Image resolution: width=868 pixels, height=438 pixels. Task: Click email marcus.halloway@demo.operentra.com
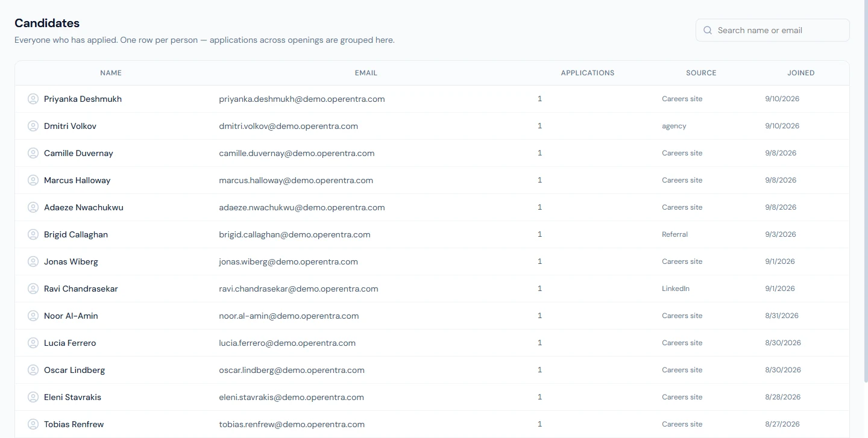(x=296, y=180)
